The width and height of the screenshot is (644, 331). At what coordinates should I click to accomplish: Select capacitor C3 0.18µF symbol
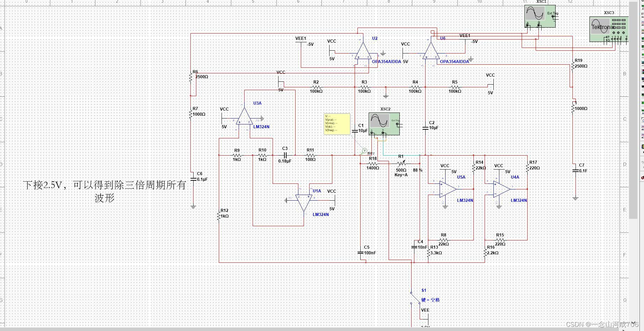pos(285,155)
